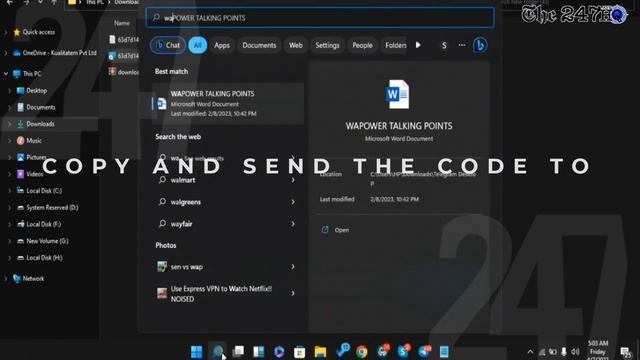Select the walgreens web suggestion

click(227, 202)
